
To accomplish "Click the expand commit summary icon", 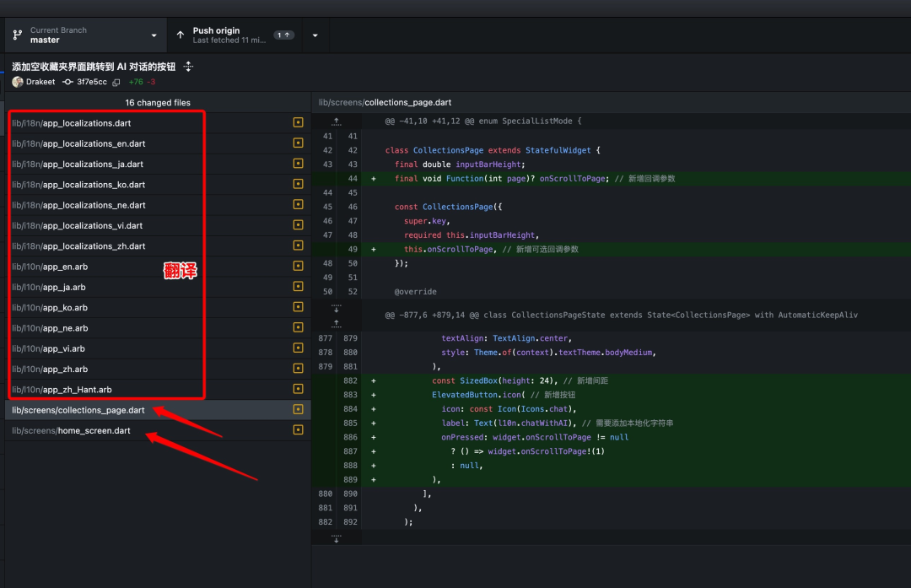I will click(188, 67).
